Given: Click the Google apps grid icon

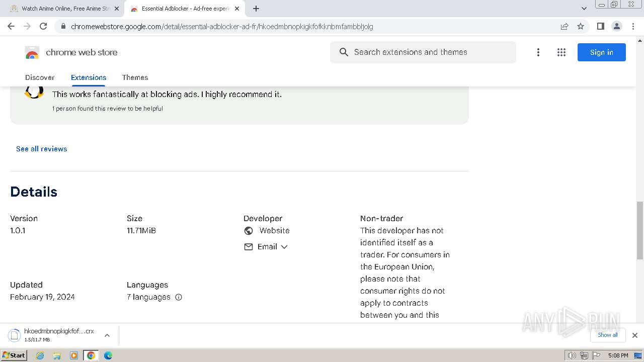Looking at the screenshot, I should (561, 52).
